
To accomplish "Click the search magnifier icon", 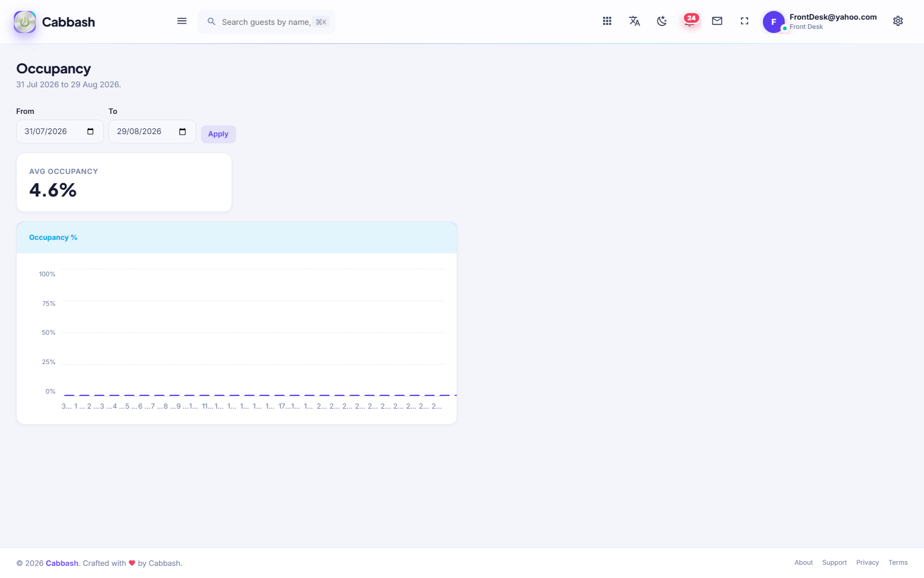I will point(211,21).
